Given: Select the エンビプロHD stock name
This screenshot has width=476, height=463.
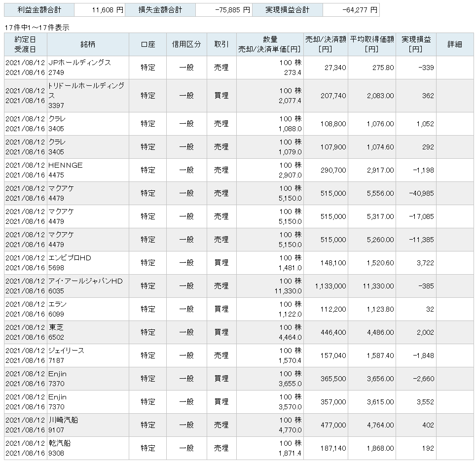Looking at the screenshot, I should pos(70,258).
